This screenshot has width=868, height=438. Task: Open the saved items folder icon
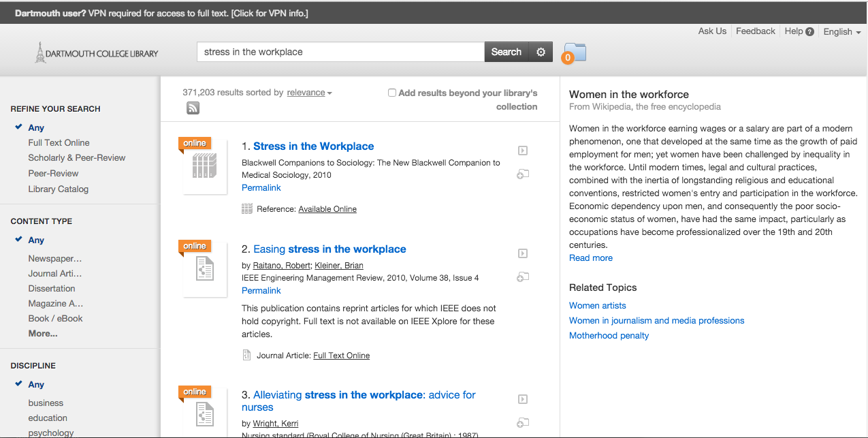574,52
